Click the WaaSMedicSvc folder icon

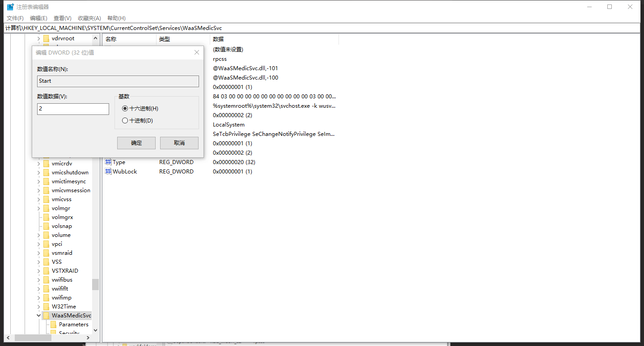pos(46,316)
